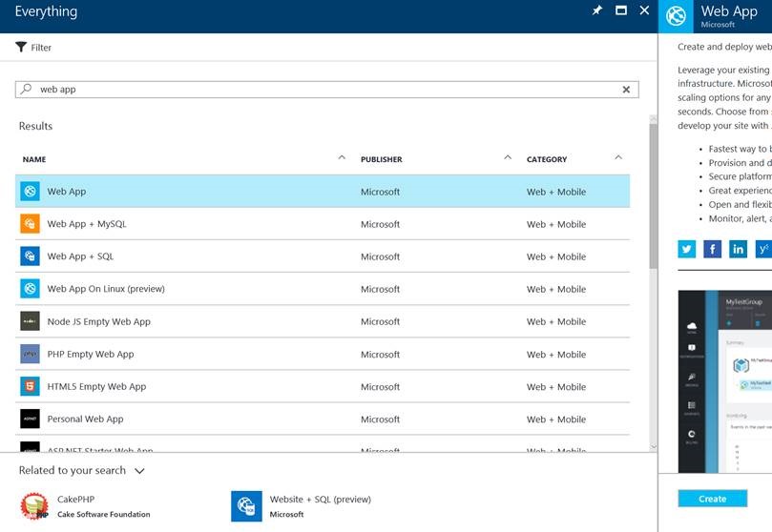The width and height of the screenshot is (772, 532).
Task: Click the results scrollbar down arrow
Action: [x=654, y=446]
